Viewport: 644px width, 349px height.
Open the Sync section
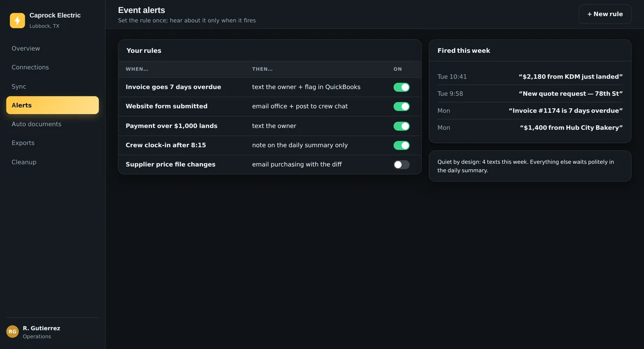pyautogui.click(x=52, y=87)
